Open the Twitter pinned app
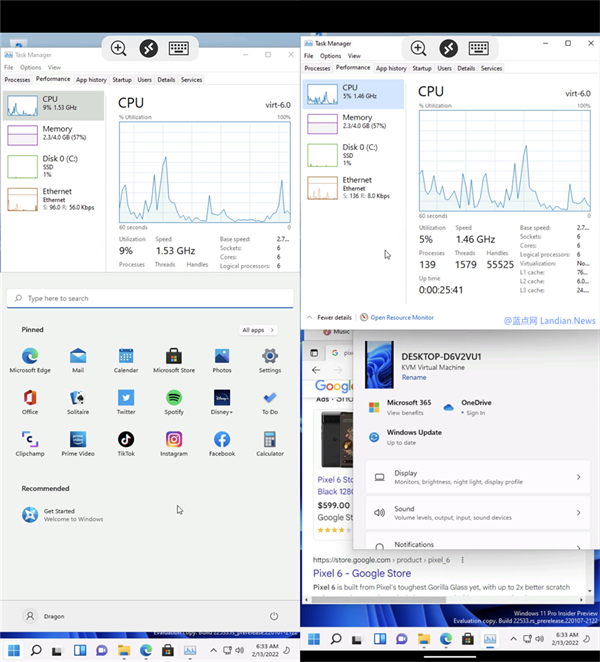 (x=126, y=402)
